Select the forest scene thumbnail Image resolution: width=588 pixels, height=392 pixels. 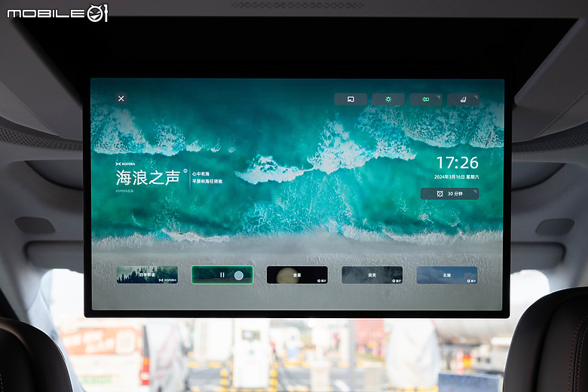click(147, 275)
